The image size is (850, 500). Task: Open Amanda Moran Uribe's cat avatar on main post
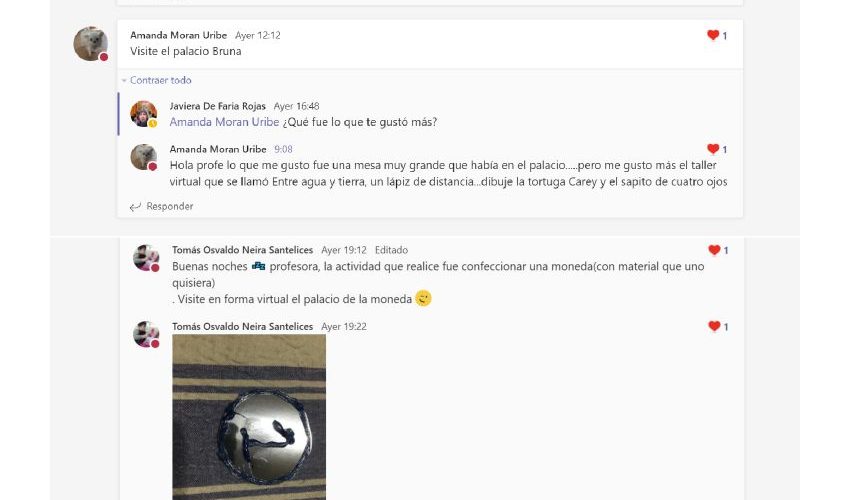tap(91, 43)
